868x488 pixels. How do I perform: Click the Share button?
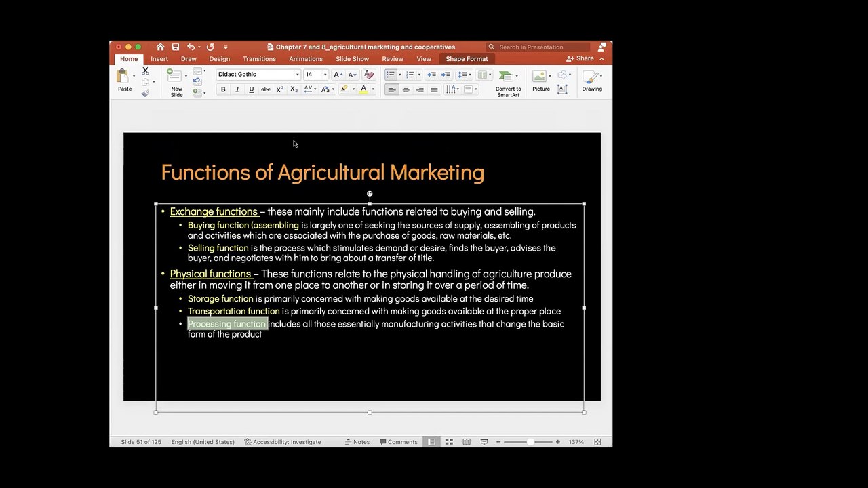tap(580, 59)
